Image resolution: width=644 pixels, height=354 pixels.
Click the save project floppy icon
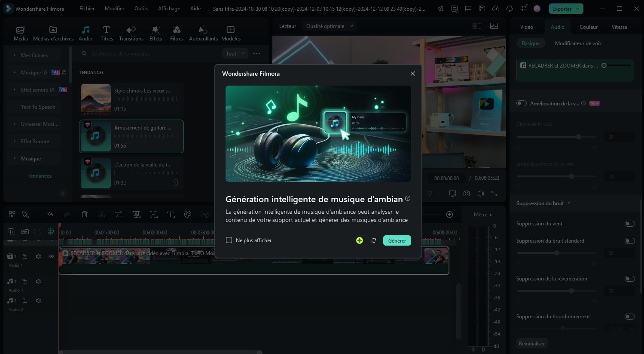tap(482, 9)
